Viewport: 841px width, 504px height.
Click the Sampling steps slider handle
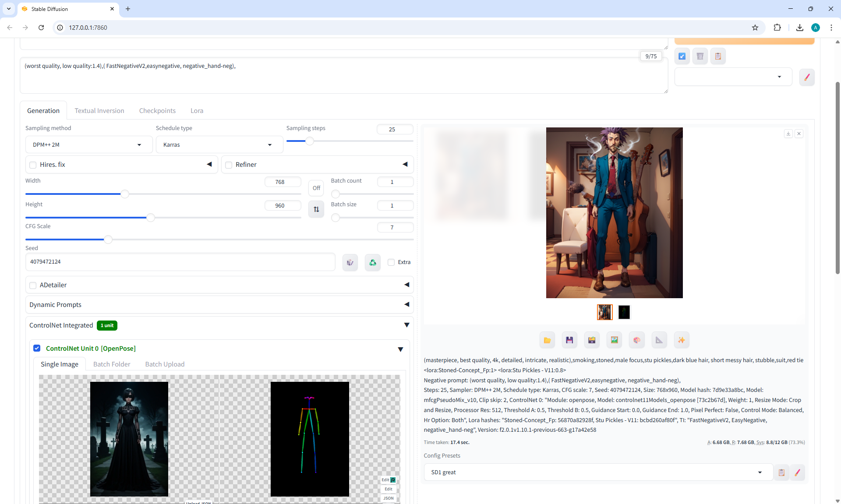pyautogui.click(x=310, y=141)
